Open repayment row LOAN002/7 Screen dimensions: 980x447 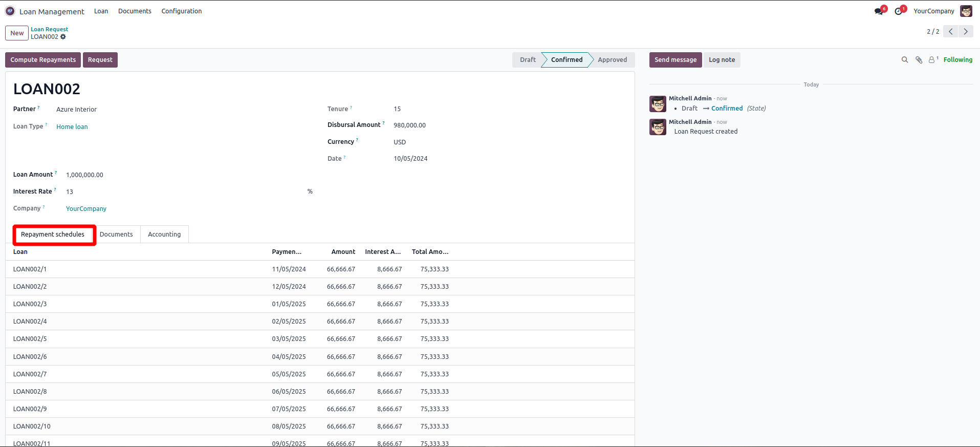coord(320,374)
